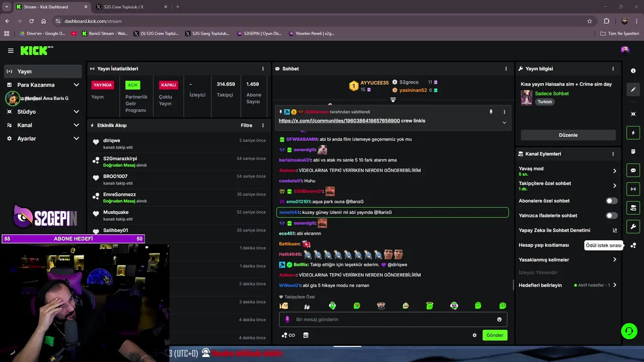Toggle Abonelere özel sohbet switch
The image size is (644, 362).
click(611, 201)
